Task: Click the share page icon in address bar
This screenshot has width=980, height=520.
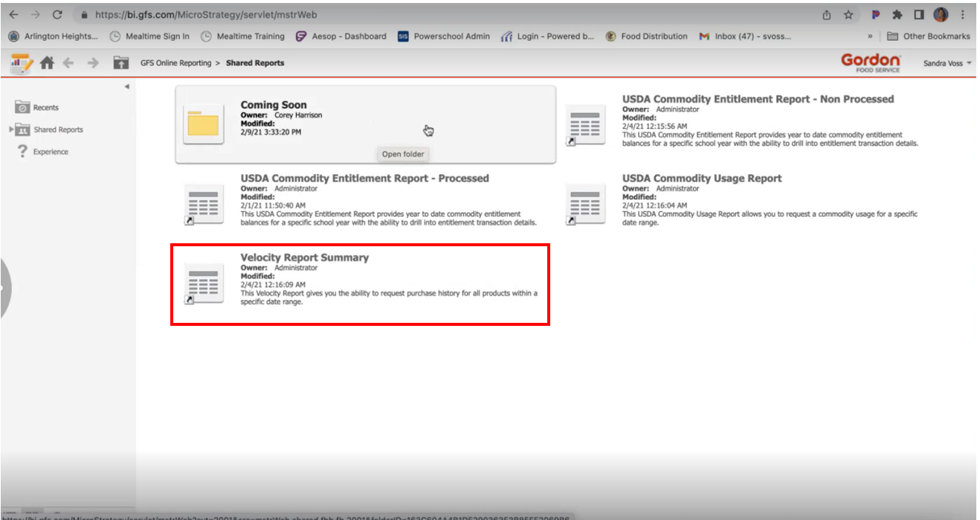Action: [x=827, y=15]
